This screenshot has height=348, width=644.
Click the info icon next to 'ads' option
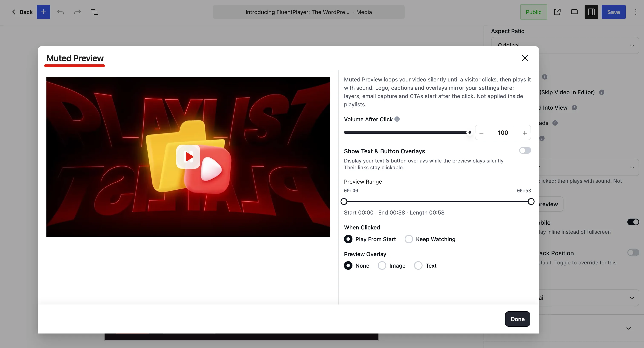555,123
